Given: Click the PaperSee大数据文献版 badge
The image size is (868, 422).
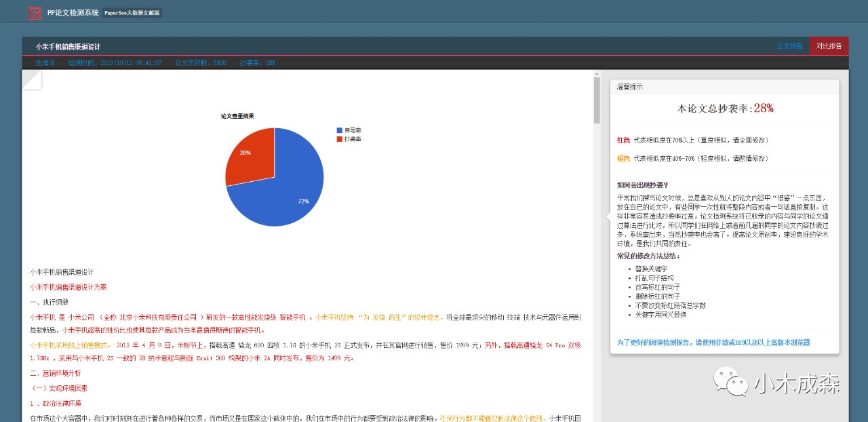Looking at the screenshot, I should click(x=132, y=13).
